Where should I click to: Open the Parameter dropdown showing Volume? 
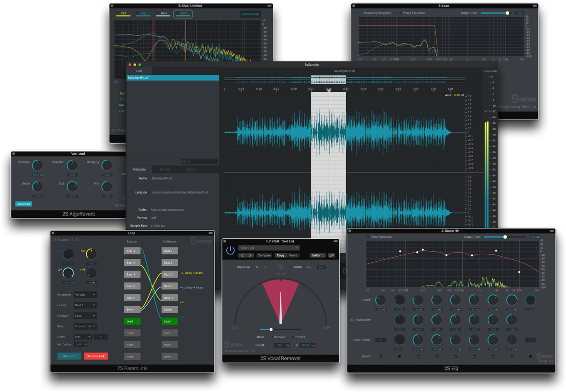pyautogui.click(x=85, y=295)
